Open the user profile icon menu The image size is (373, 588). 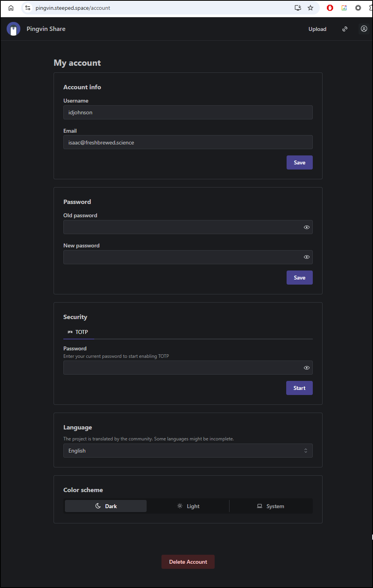(x=364, y=29)
